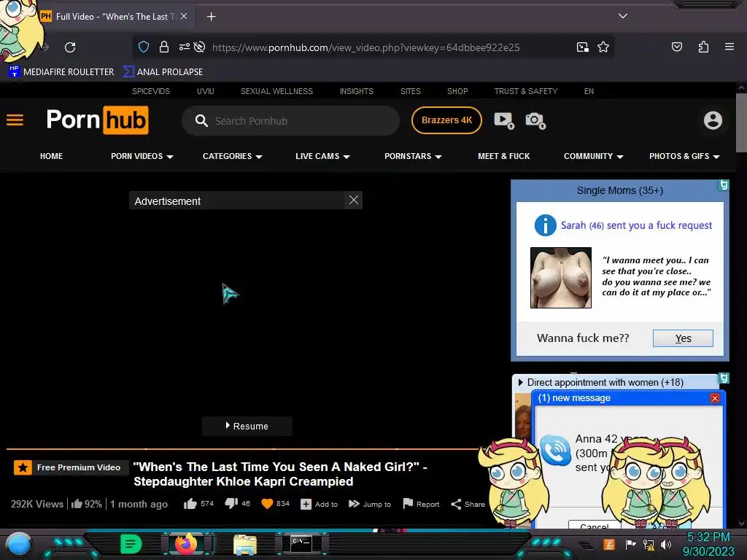
Task: Click the volume speaker tray icon
Action: click(x=665, y=544)
